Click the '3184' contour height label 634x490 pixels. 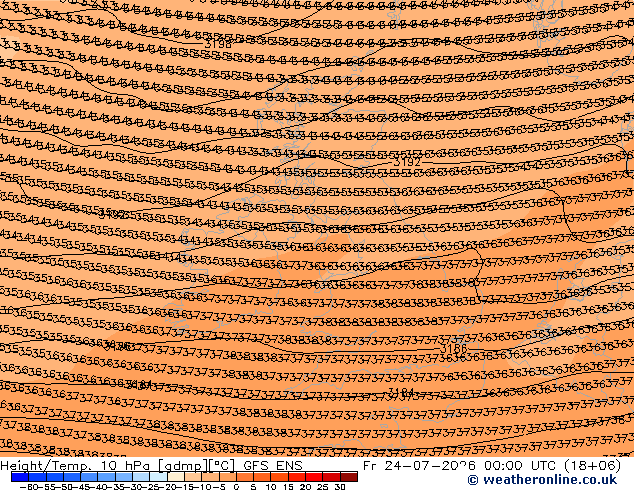click(x=401, y=392)
